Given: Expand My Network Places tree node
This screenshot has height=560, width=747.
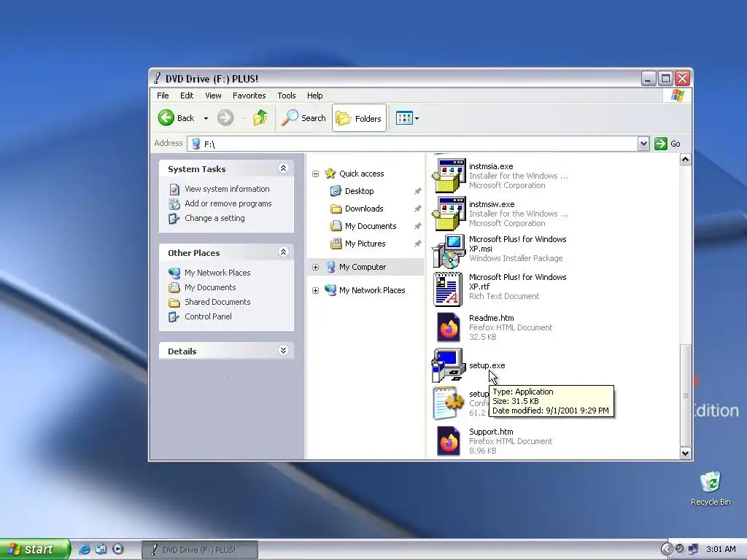Looking at the screenshot, I should [x=315, y=290].
